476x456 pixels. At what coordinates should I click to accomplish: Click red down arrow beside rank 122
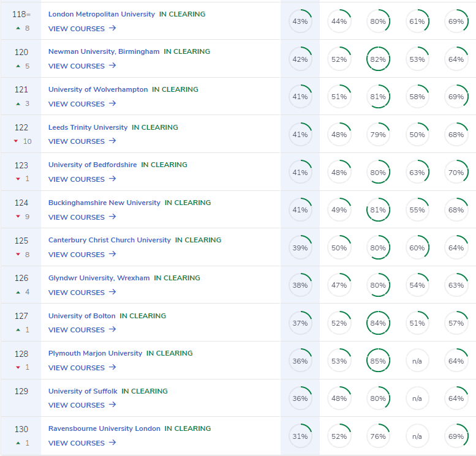click(16, 141)
